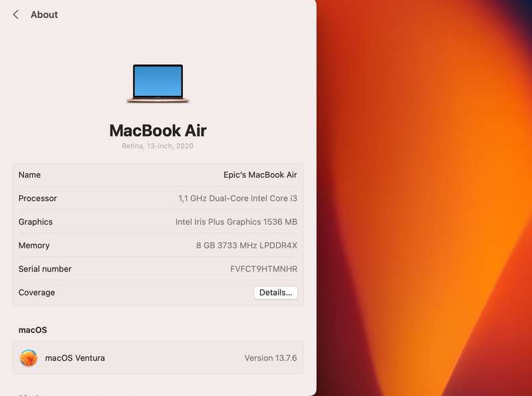This screenshot has height=396, width=532.
Task: Click 'Version 13.7.6' text
Action: [271, 358]
